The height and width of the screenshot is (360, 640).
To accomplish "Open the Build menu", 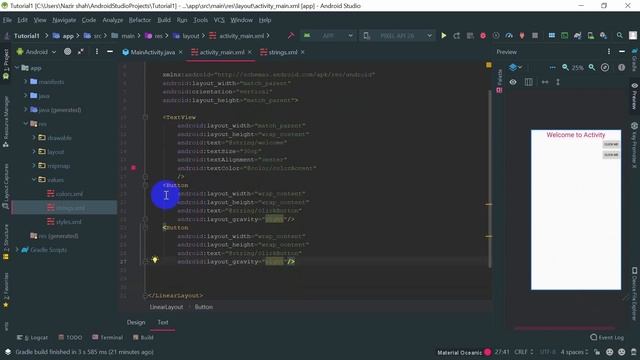I will pos(164,20).
